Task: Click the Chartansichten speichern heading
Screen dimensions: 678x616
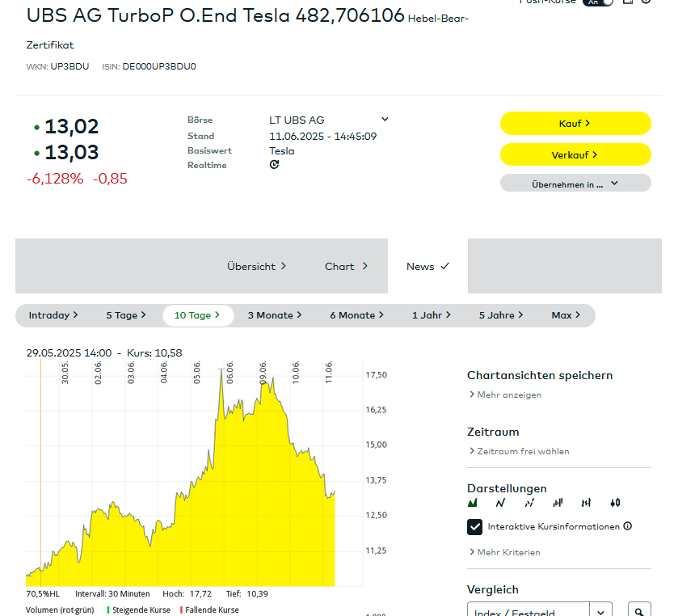Action: point(540,375)
